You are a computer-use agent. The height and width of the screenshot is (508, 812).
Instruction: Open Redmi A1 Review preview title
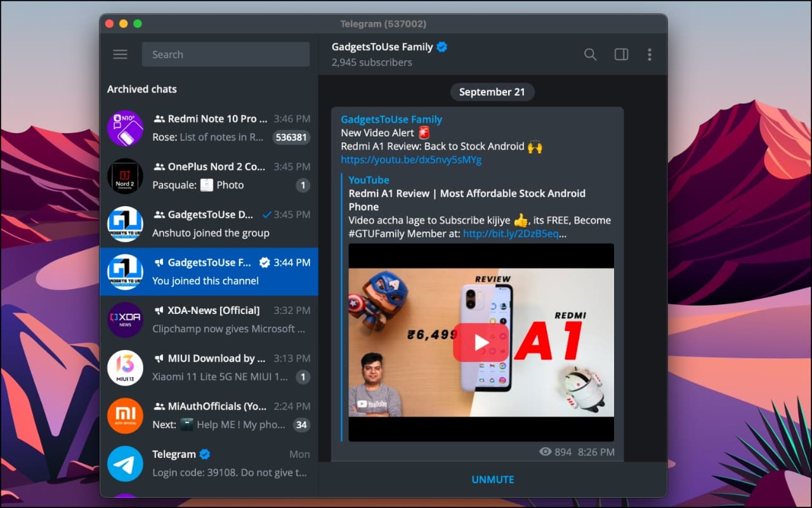[x=467, y=200]
